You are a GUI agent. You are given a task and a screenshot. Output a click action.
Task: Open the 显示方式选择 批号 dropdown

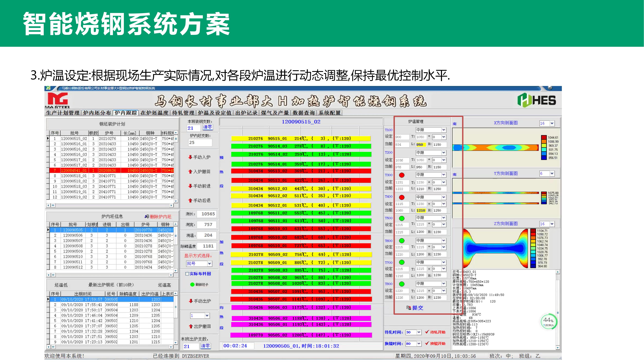(x=210, y=264)
